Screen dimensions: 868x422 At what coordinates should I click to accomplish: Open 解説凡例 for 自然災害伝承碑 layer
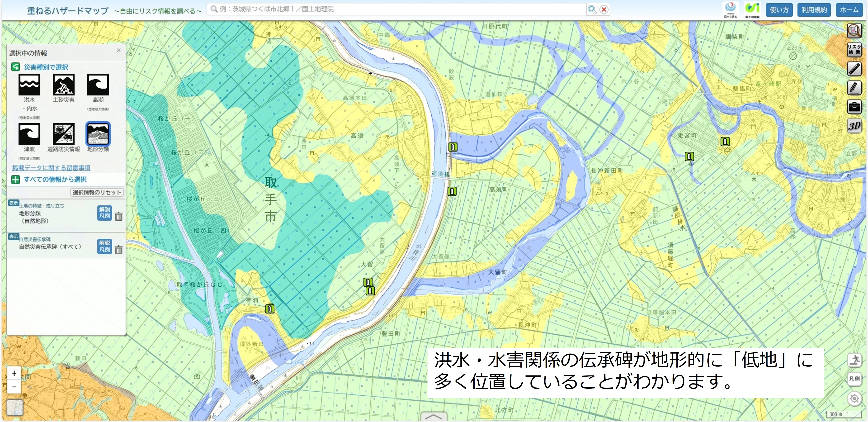(105, 246)
